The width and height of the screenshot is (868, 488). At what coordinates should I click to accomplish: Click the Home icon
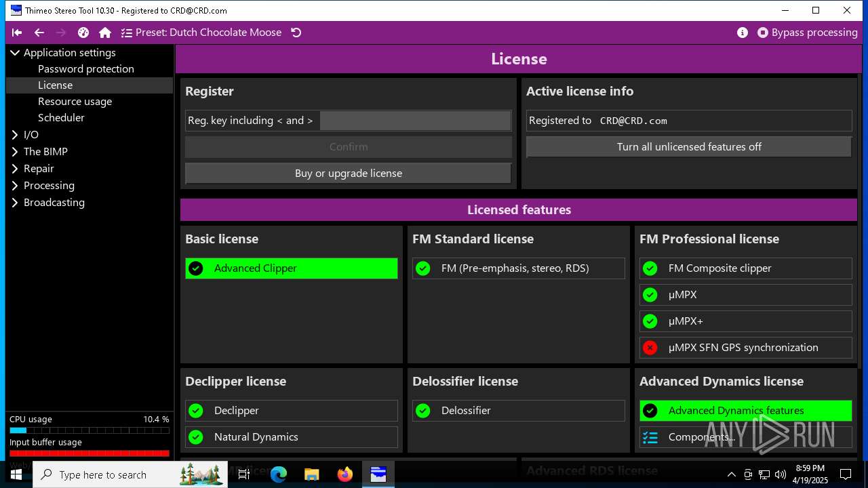[x=105, y=33]
